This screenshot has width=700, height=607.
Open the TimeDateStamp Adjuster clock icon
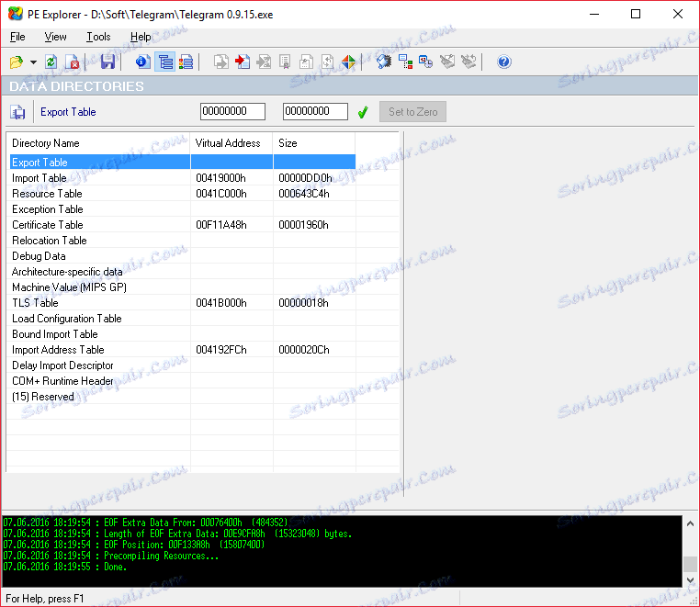426,62
